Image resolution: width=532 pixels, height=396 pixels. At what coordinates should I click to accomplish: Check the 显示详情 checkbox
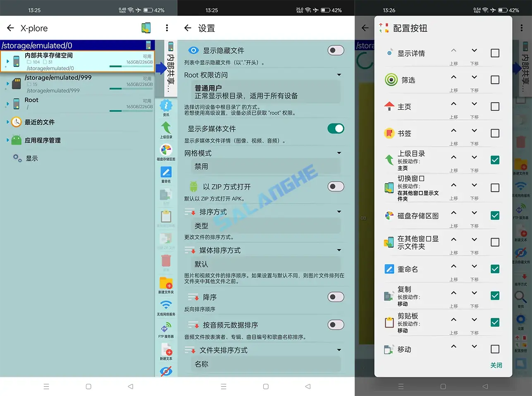495,53
